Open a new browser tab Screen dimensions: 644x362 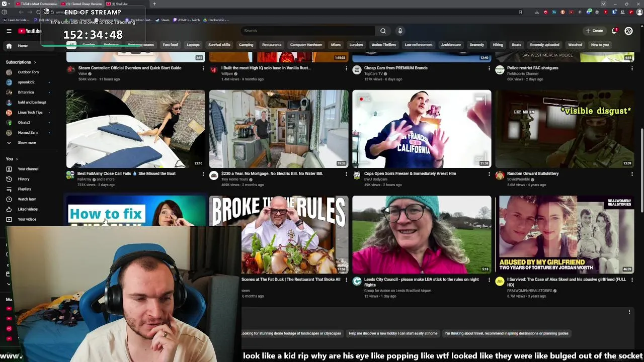pos(154,4)
